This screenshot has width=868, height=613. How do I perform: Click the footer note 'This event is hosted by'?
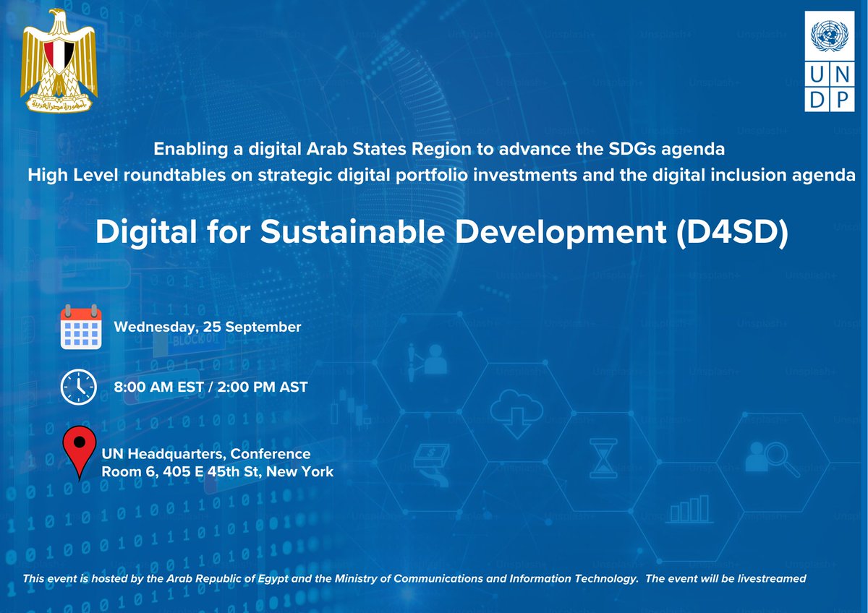point(414,580)
